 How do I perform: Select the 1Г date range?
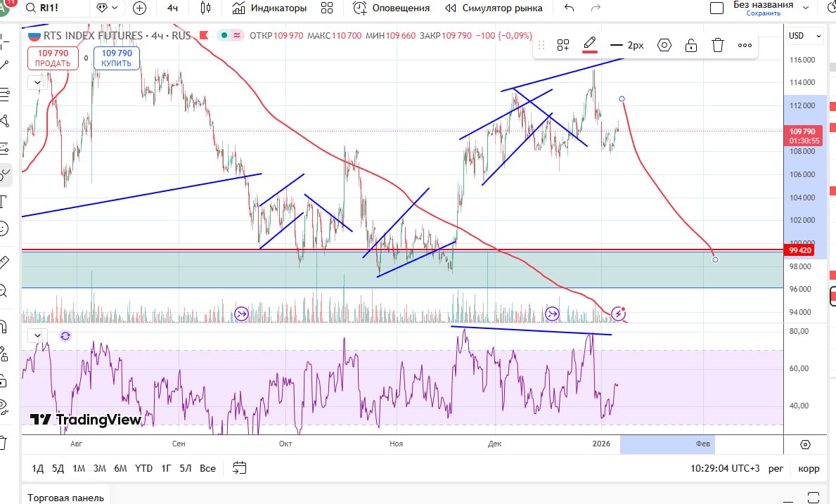click(167, 468)
